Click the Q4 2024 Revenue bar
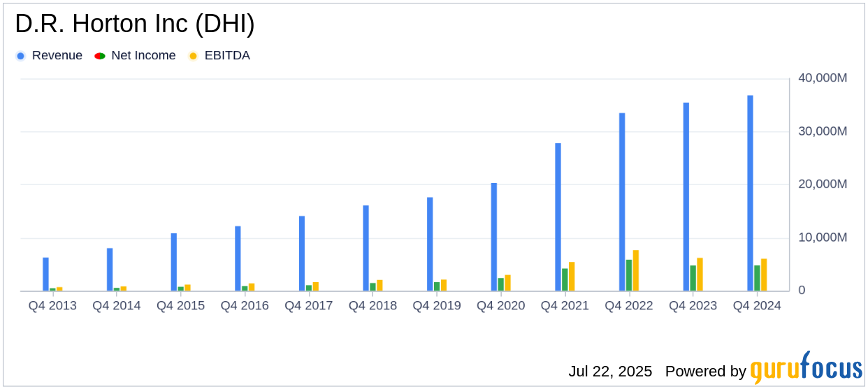 (x=750, y=193)
